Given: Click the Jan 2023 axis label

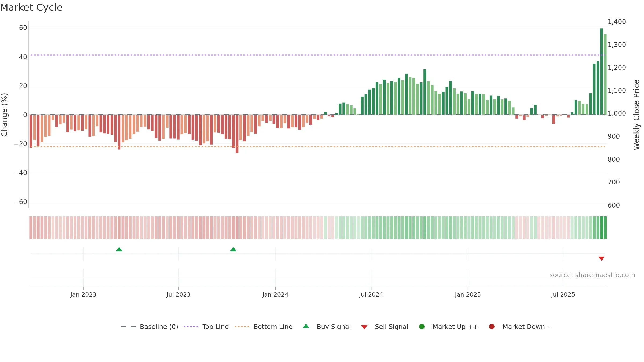Looking at the screenshot, I should click(x=83, y=294).
